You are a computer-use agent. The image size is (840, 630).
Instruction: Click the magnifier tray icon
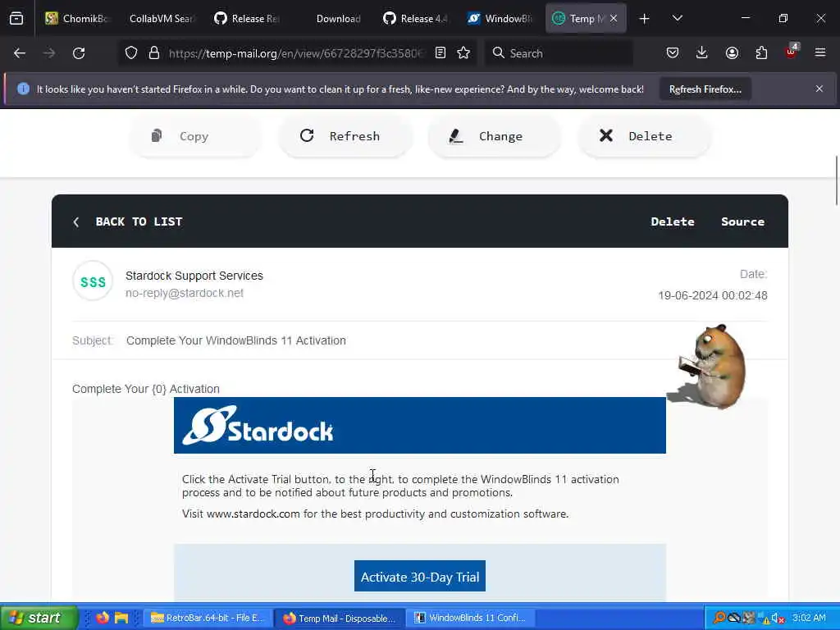click(719, 619)
